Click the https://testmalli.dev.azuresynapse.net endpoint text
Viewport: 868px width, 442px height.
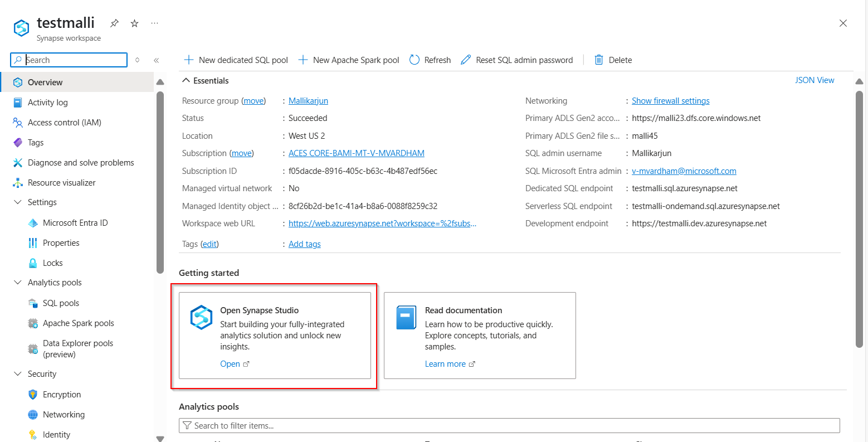point(699,224)
